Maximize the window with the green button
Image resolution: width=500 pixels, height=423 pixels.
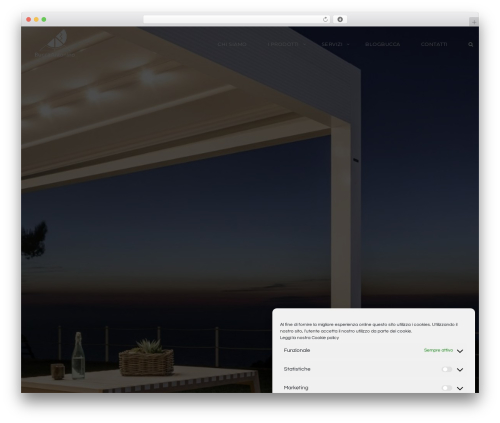click(44, 19)
